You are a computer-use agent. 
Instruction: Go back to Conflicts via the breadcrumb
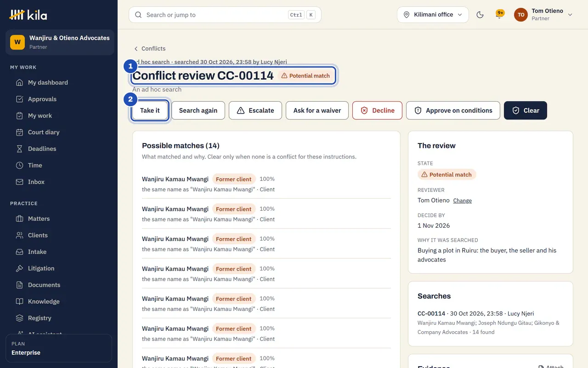coord(150,48)
